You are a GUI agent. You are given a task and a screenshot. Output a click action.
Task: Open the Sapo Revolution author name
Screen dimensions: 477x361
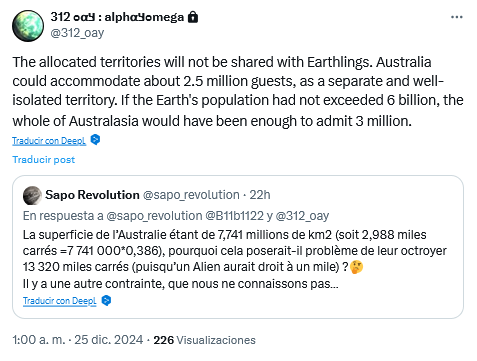coord(92,195)
